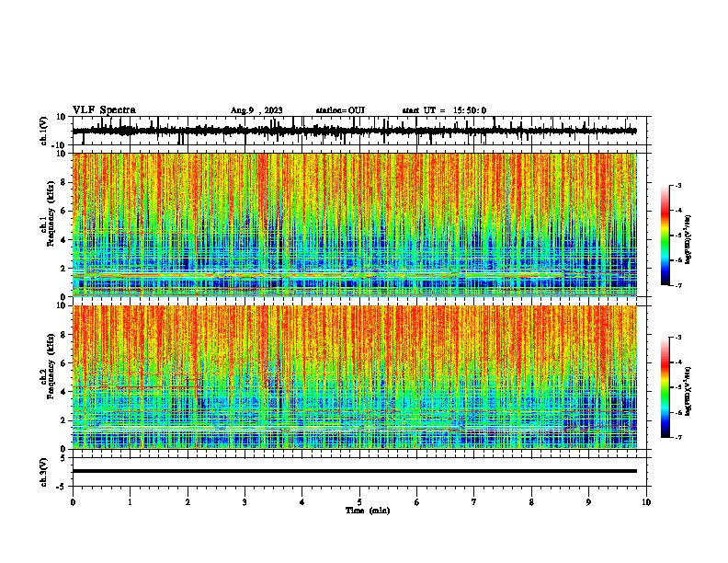This screenshot has height=563, width=728.
Task: Click the log(PSD) label of ch.2 color bar
Action: tap(688, 391)
